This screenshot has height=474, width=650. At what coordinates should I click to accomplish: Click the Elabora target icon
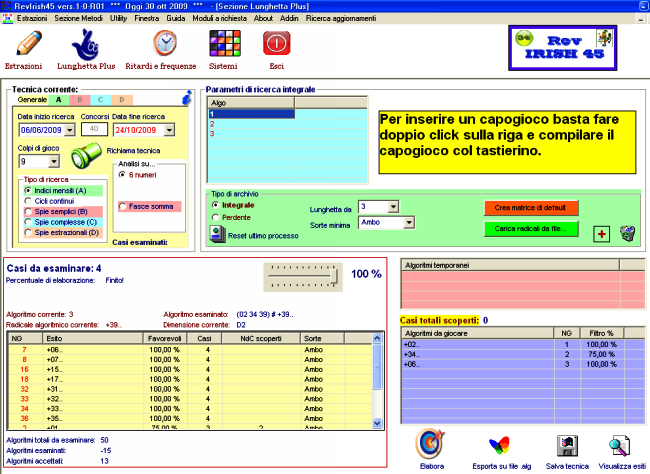point(430,444)
